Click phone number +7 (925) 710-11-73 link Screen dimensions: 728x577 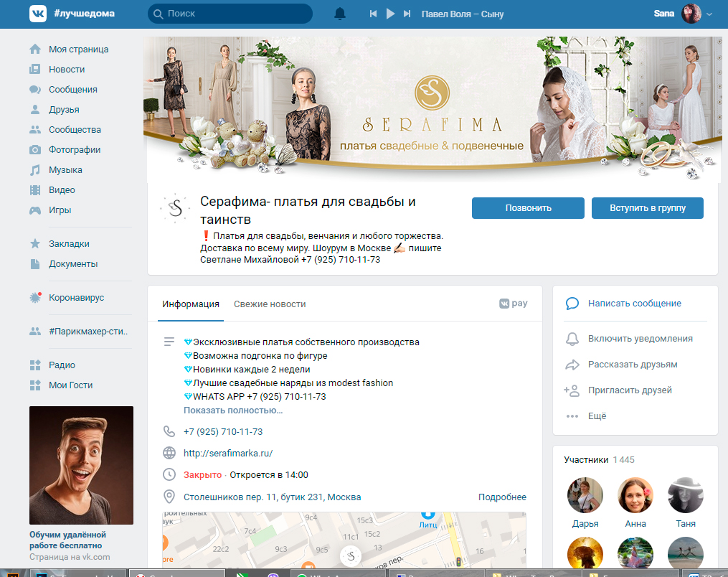[223, 431]
